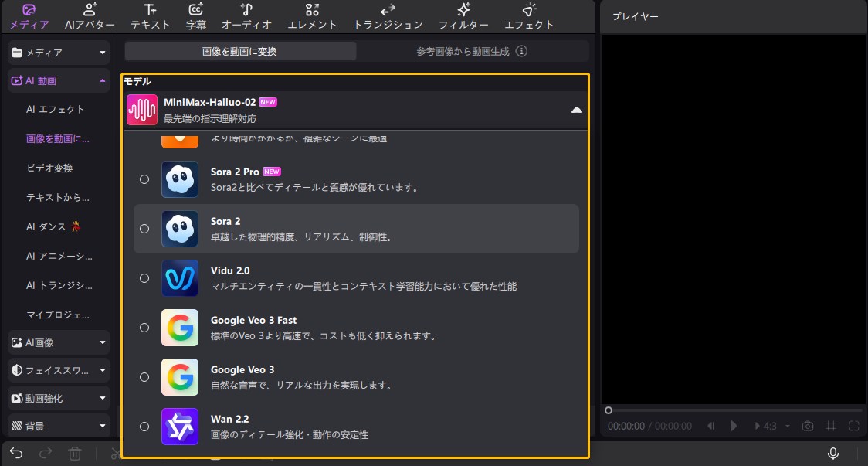Expand the AI画像 sidebar section
The width and height of the screenshot is (868, 466).
pos(58,342)
